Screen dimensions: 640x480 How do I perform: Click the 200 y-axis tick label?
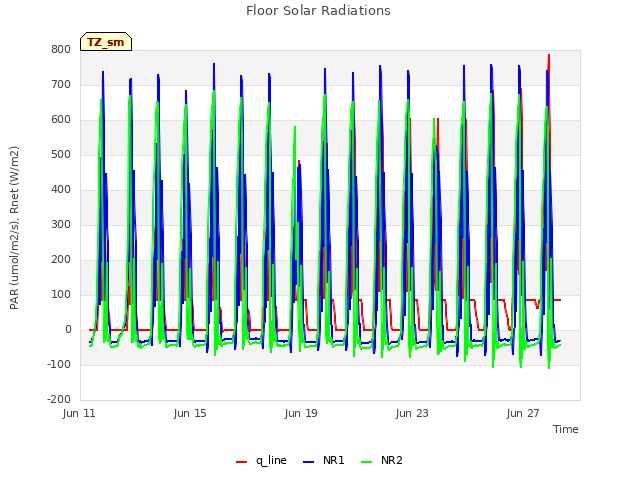pyautogui.click(x=61, y=260)
